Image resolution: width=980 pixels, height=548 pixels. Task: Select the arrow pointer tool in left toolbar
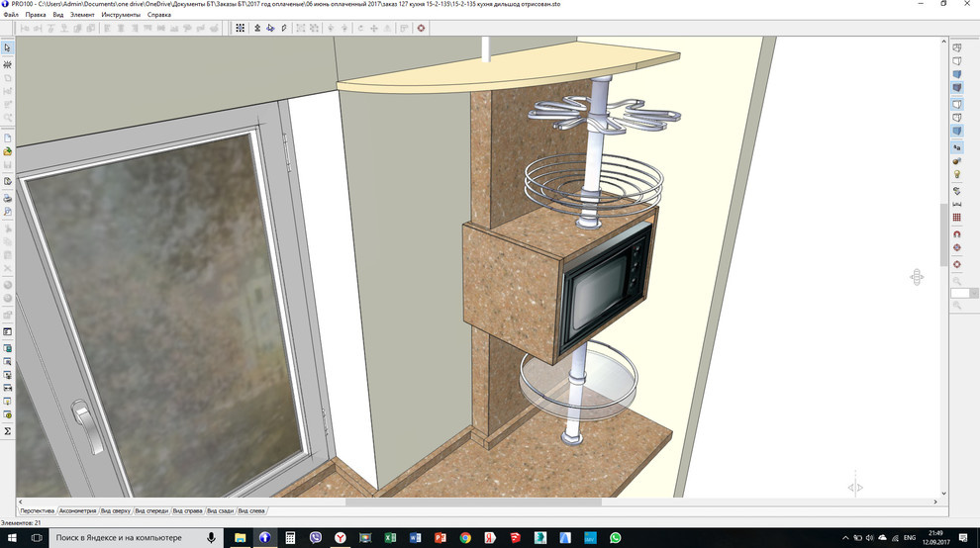(8, 47)
